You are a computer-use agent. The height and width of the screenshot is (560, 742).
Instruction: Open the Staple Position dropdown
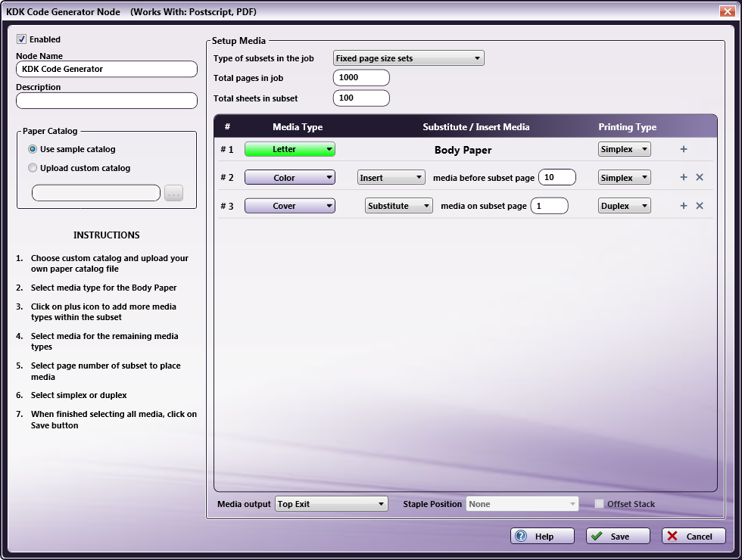click(x=522, y=504)
